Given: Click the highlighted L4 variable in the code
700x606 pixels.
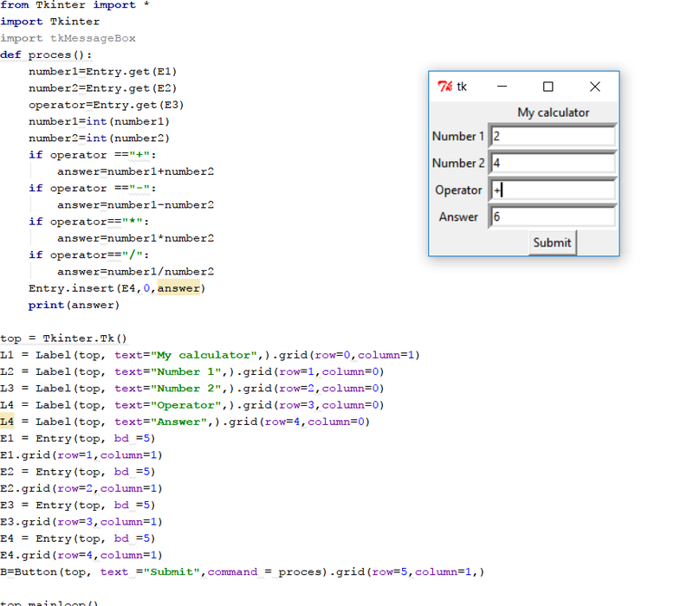Looking at the screenshot, I should tap(8, 422).
